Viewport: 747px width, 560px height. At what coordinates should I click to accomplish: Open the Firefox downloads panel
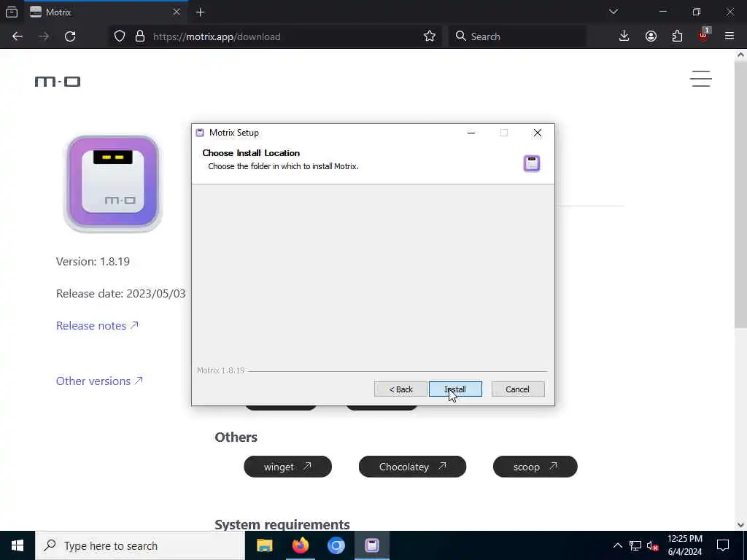[624, 36]
